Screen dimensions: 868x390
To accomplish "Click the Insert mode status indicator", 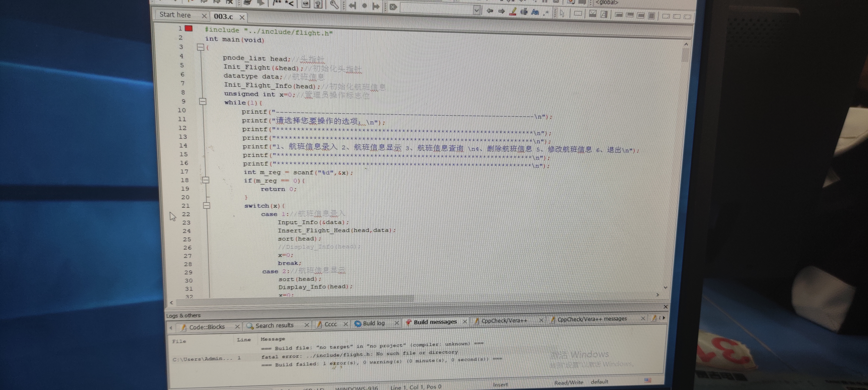I will click(x=500, y=385).
